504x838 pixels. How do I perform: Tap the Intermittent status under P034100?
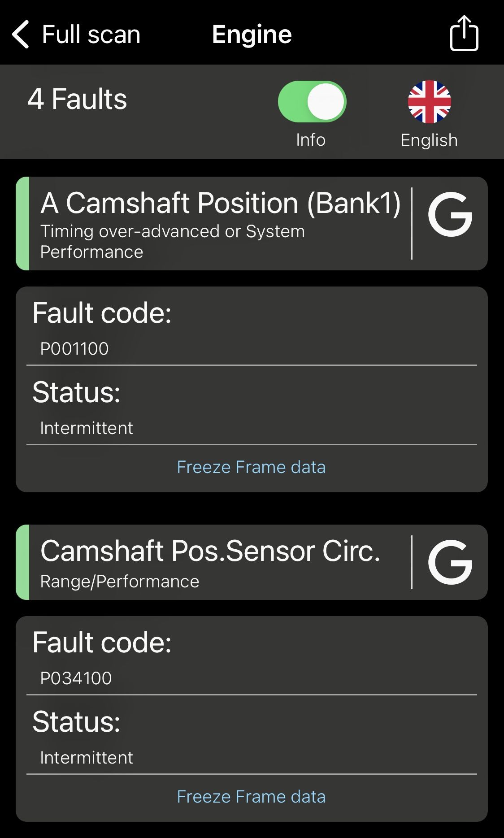87,758
